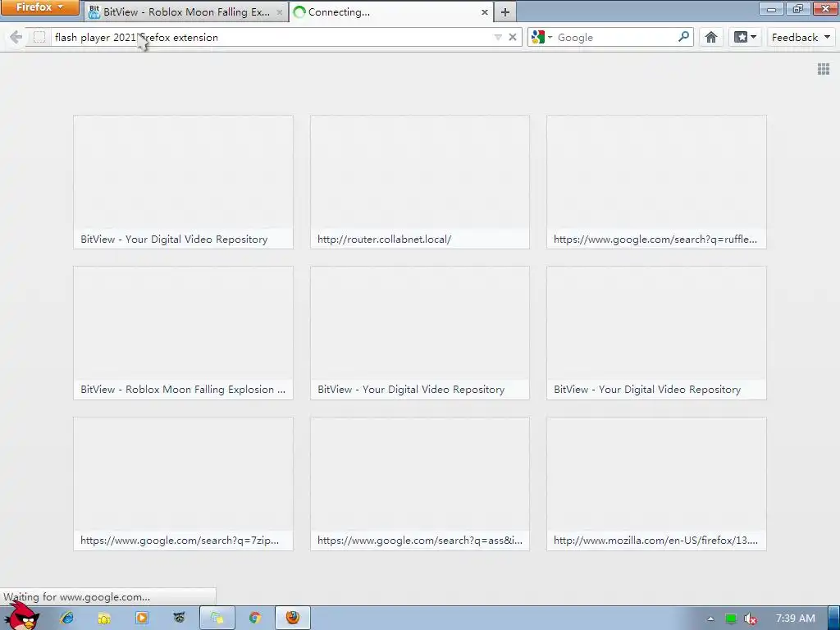The height and width of the screenshot is (630, 840).
Task: Close the BitView Roblox tab
Action: [x=279, y=11]
